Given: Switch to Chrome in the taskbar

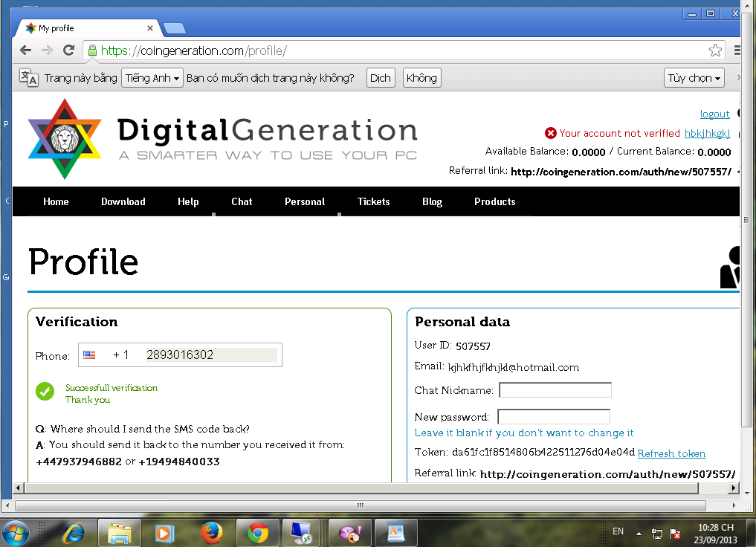Looking at the screenshot, I should 258,533.
